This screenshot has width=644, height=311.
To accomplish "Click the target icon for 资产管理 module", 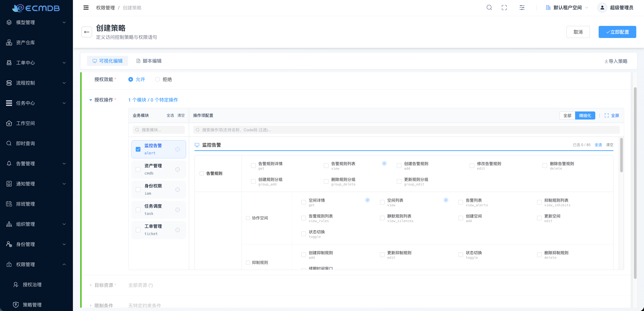I will 178,170.
